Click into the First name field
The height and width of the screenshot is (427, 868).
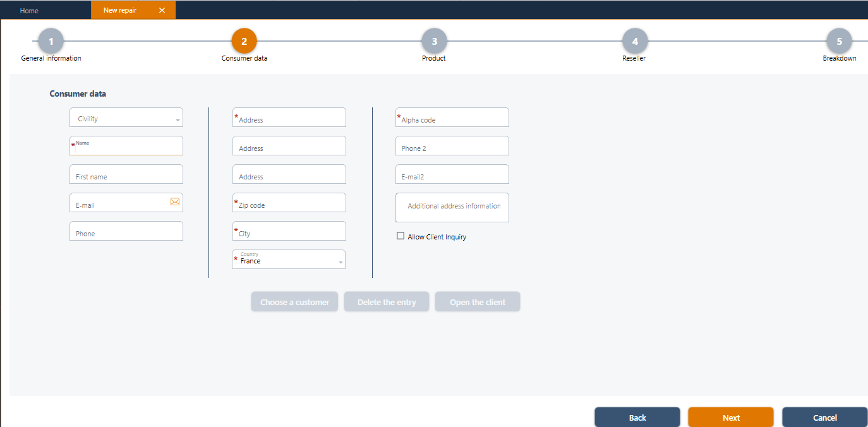126,174
